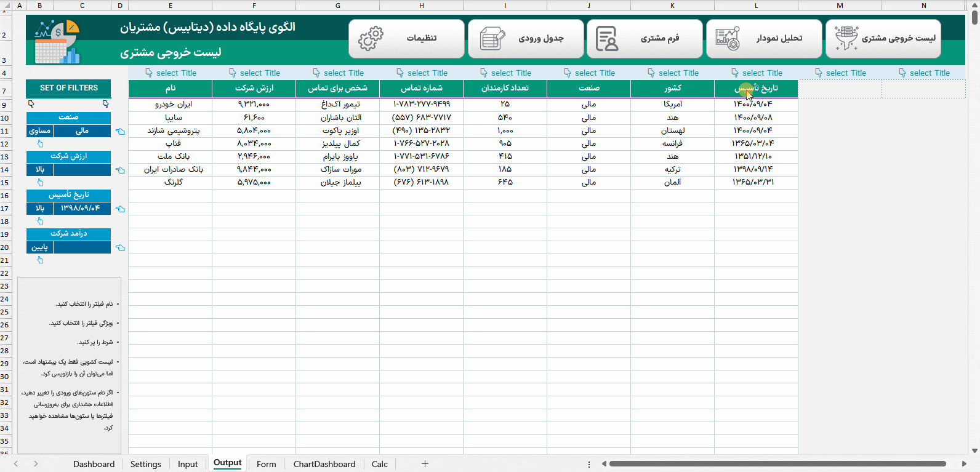Open select Title above تعداد کارمندان column
Viewport: 980px width, 472px height.
tap(505, 73)
